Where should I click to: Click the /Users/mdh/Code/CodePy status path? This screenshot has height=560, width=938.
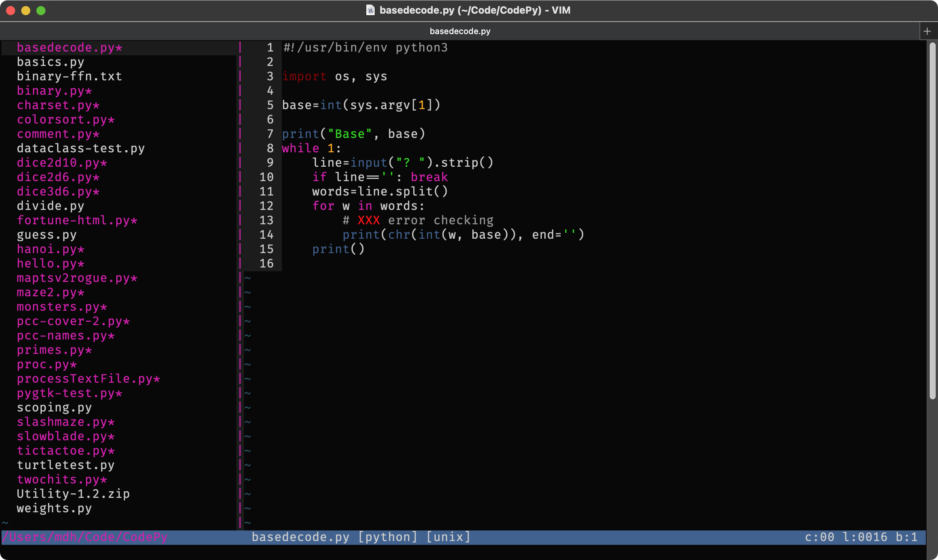pyautogui.click(x=84, y=537)
